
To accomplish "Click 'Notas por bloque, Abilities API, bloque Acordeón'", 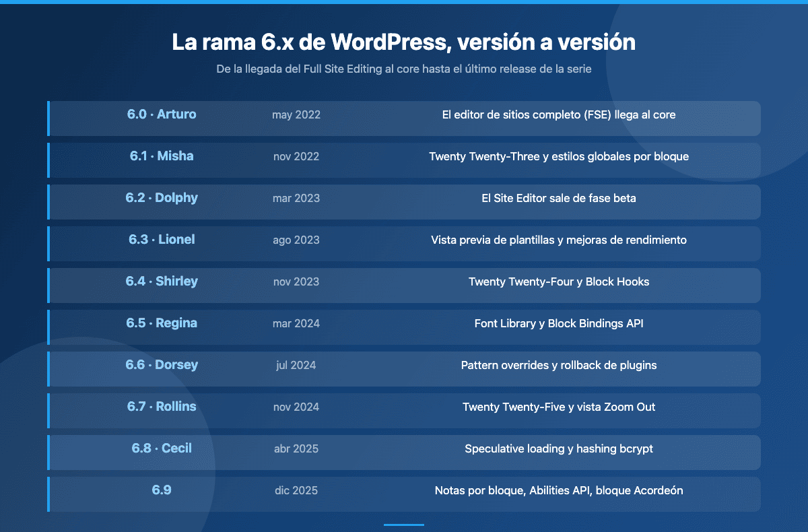I will pos(559,491).
